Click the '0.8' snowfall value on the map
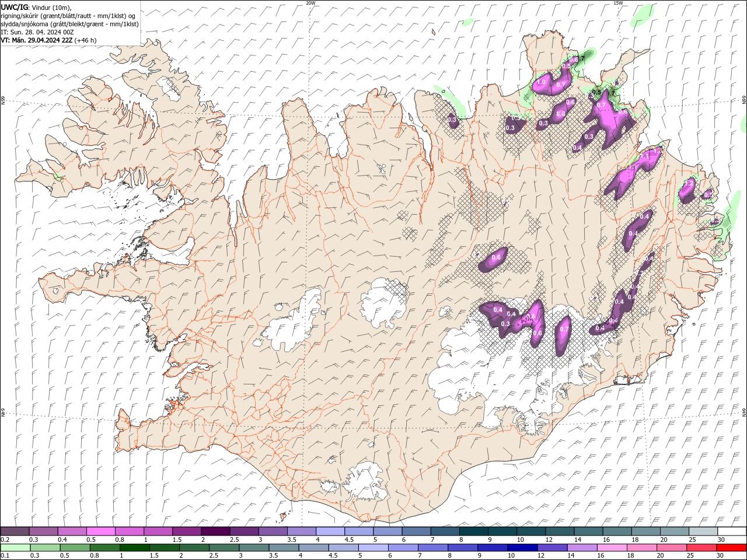 [x=530, y=317]
